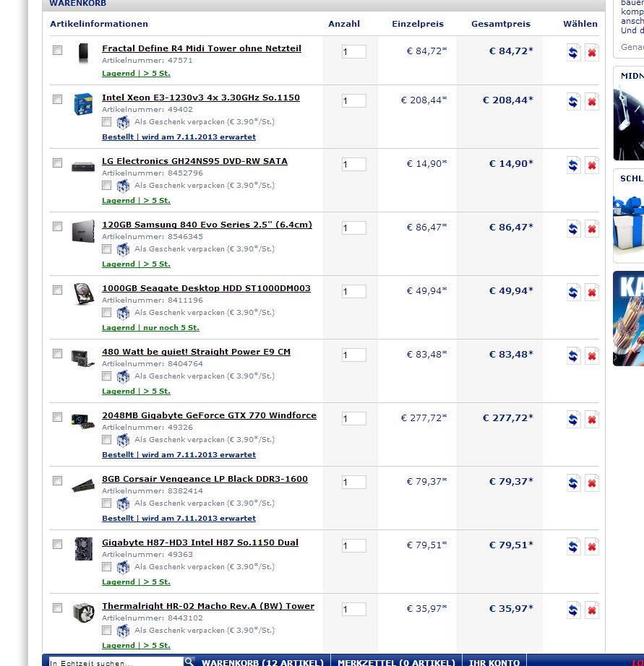The width and height of the screenshot is (644, 666).
Task: Delete Corsair Vengeance LP item
Action: (x=592, y=483)
